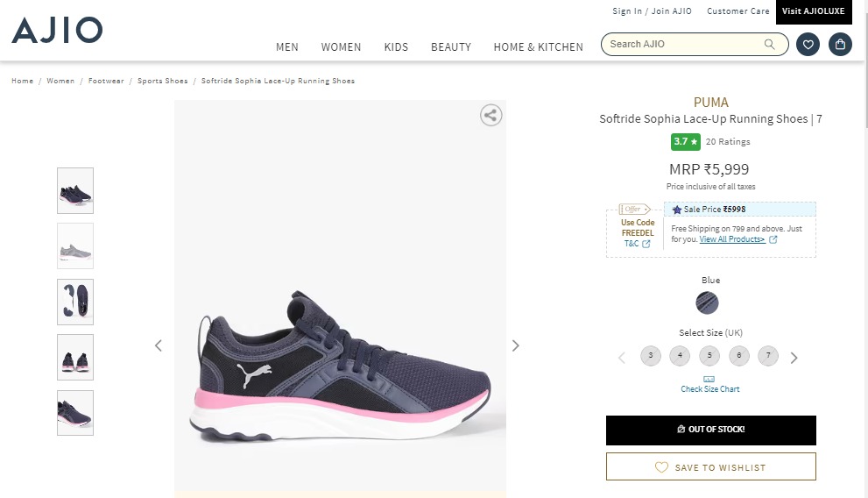Advance to the next product image
Image resolution: width=868 pixels, height=498 pixels.
[515, 345]
